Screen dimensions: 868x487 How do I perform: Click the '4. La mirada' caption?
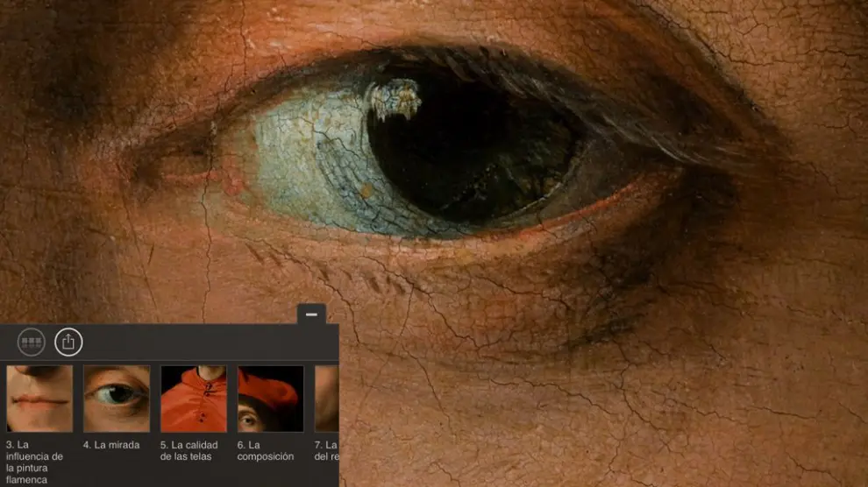point(111,445)
